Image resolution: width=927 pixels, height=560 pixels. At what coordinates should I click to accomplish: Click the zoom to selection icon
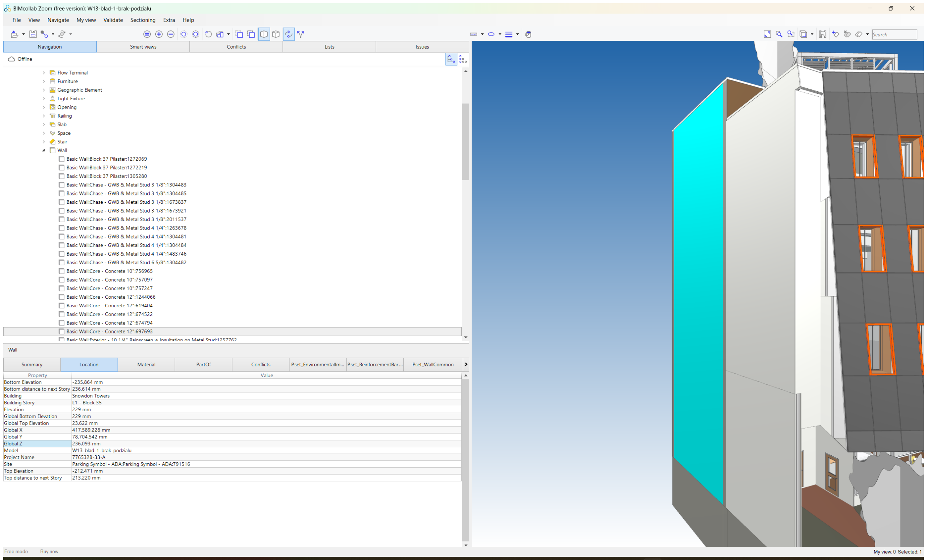click(x=791, y=34)
